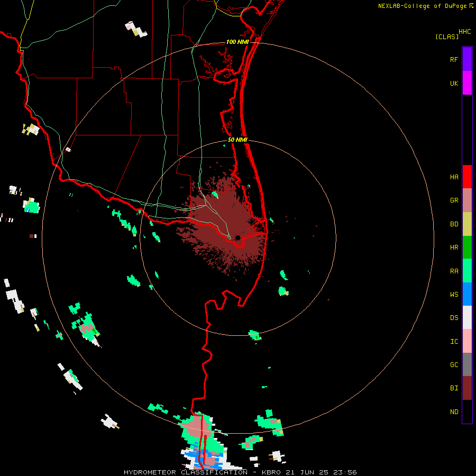Click the DS legend label
This screenshot has width=476, height=476.
[454, 317]
